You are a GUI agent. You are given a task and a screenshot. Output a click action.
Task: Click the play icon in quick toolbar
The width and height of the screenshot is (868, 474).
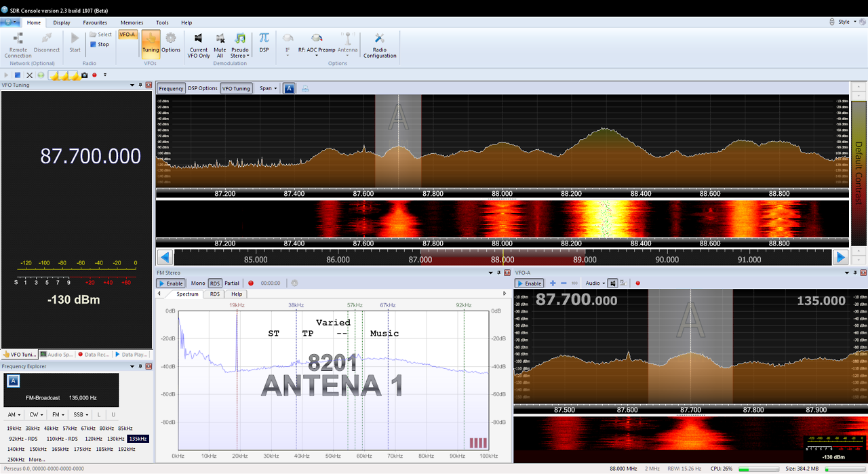[x=7, y=75]
